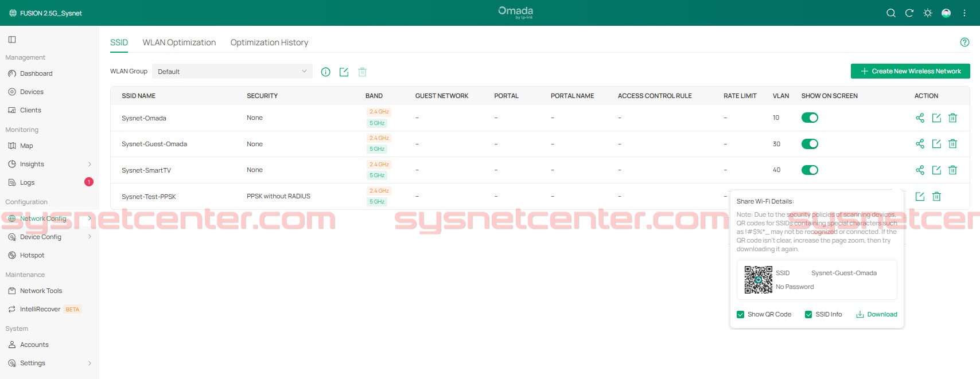Share the Sysnet-Omada Wi-Fi details
The width and height of the screenshot is (980, 379).
click(x=920, y=118)
